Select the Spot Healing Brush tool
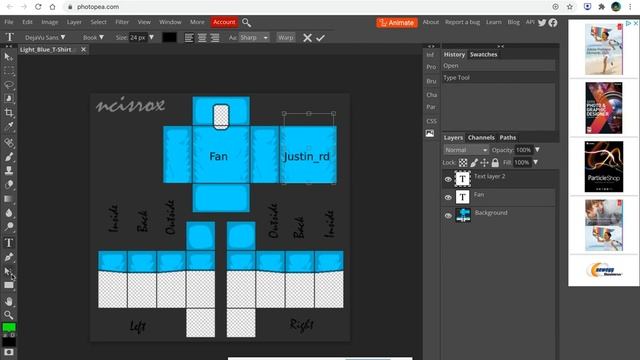 click(9, 142)
